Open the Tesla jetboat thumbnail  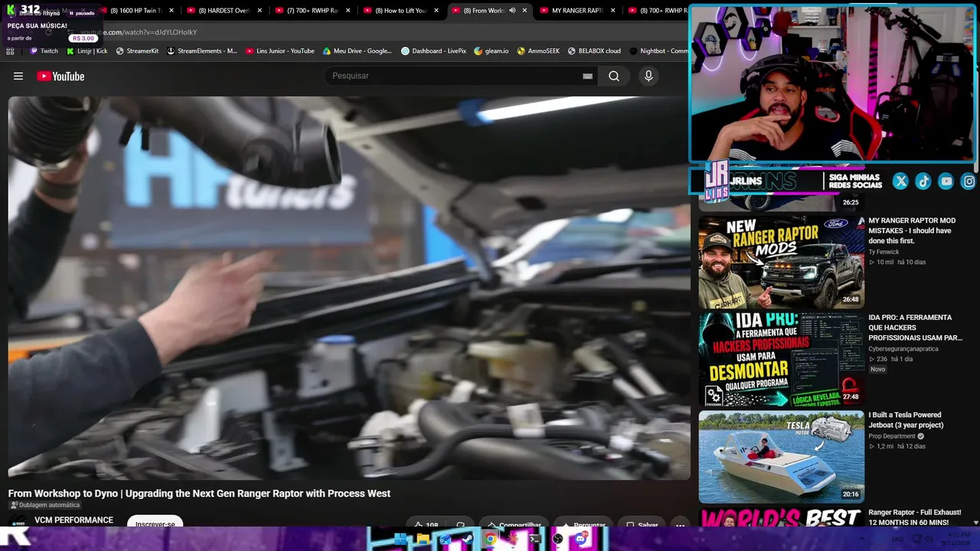(781, 456)
